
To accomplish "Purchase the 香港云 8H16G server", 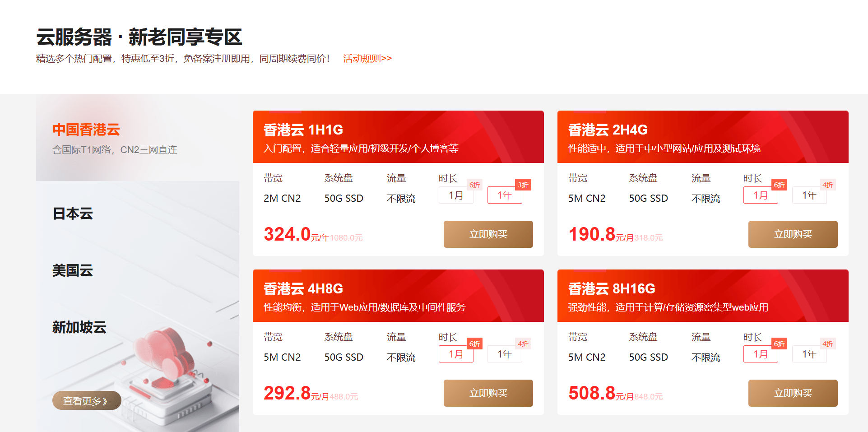I will (x=793, y=393).
